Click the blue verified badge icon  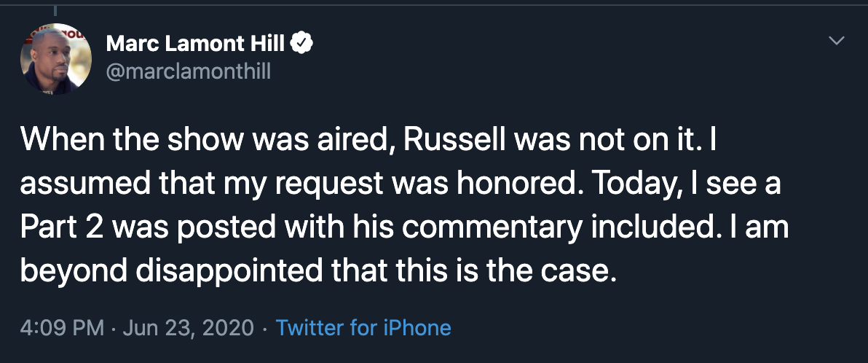[302, 44]
